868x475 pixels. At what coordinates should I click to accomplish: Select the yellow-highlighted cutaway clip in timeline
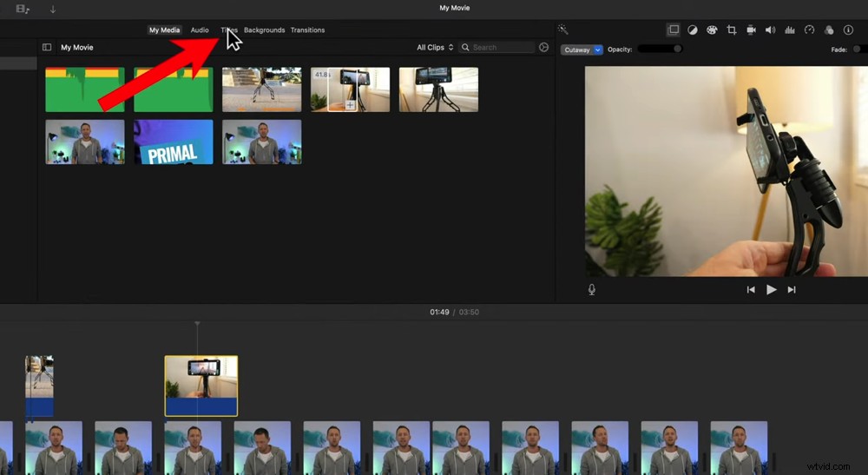pyautogui.click(x=201, y=386)
